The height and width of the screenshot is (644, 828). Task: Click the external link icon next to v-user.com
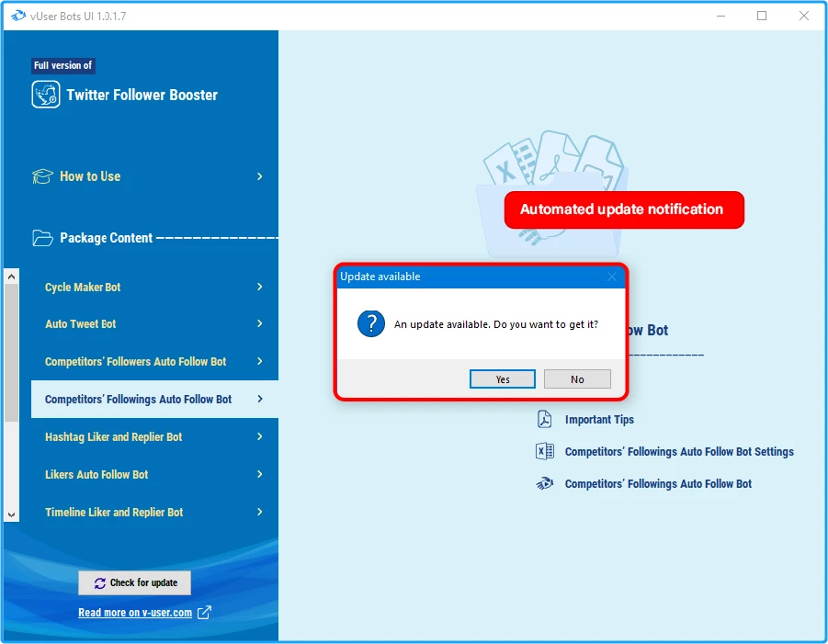click(204, 613)
